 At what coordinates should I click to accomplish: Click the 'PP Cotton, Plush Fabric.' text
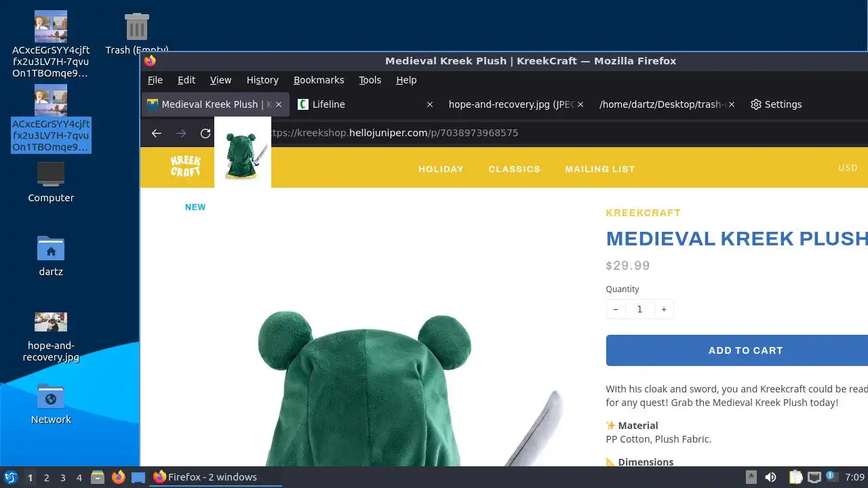click(x=658, y=439)
